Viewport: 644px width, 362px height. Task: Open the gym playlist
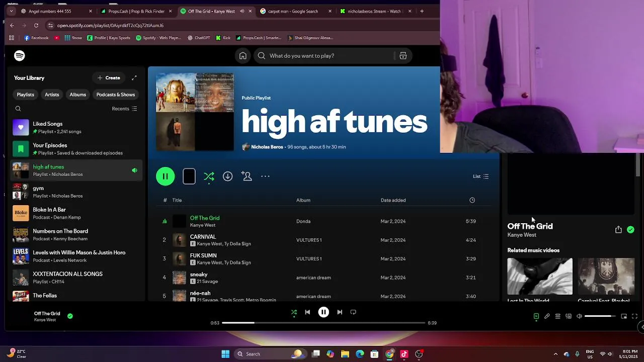click(x=76, y=192)
